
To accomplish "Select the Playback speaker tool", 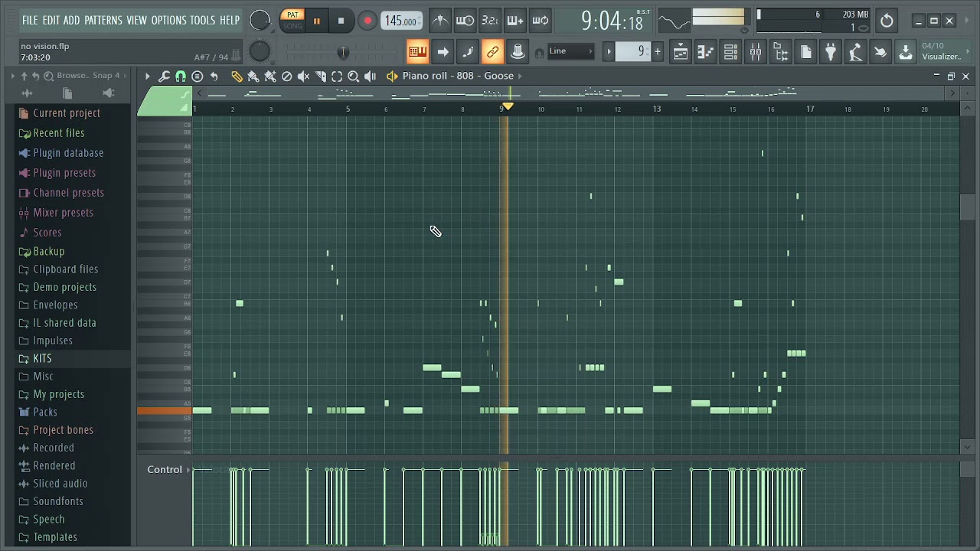I will [x=371, y=76].
